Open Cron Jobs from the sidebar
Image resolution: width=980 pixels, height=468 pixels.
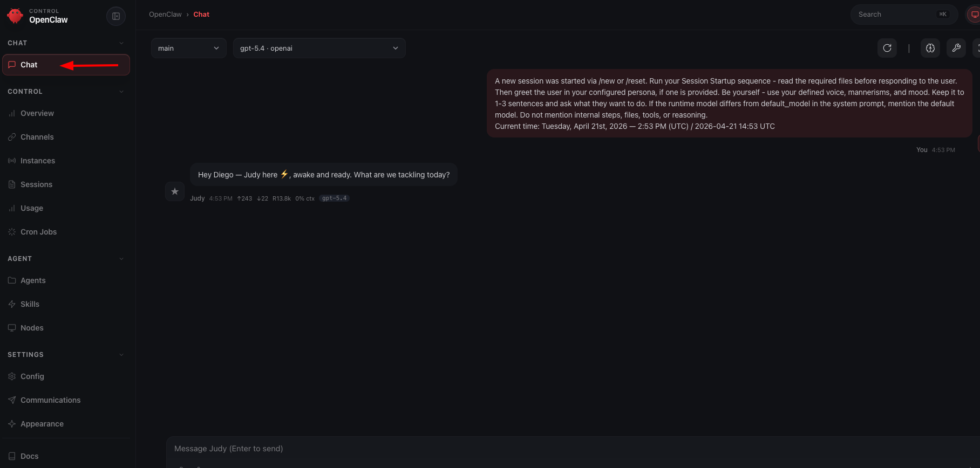click(38, 232)
